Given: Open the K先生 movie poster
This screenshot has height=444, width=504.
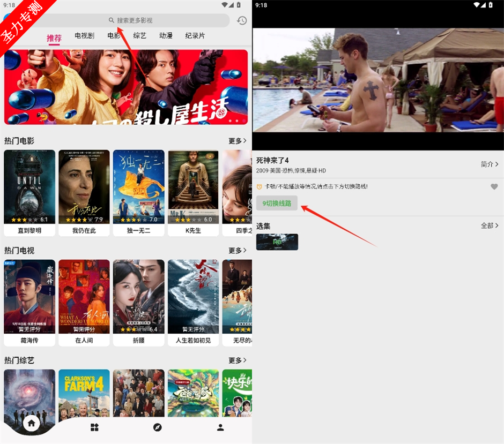Looking at the screenshot, I should 193,186.
